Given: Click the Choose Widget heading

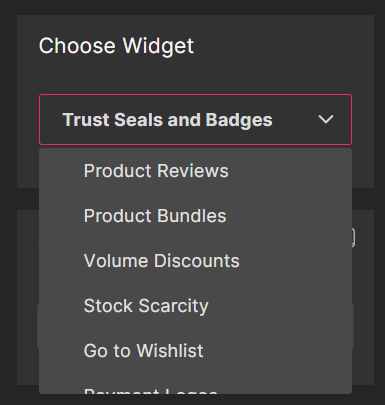Looking at the screenshot, I should (116, 46).
